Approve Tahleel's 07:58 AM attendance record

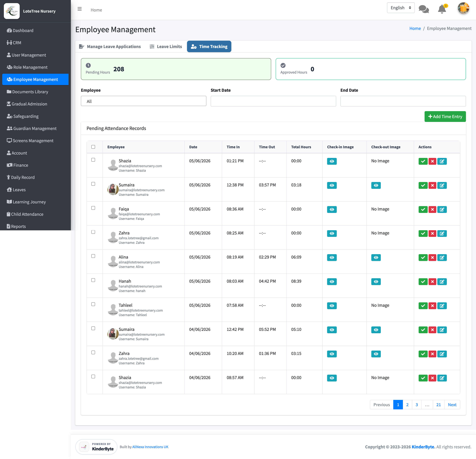[423, 306]
